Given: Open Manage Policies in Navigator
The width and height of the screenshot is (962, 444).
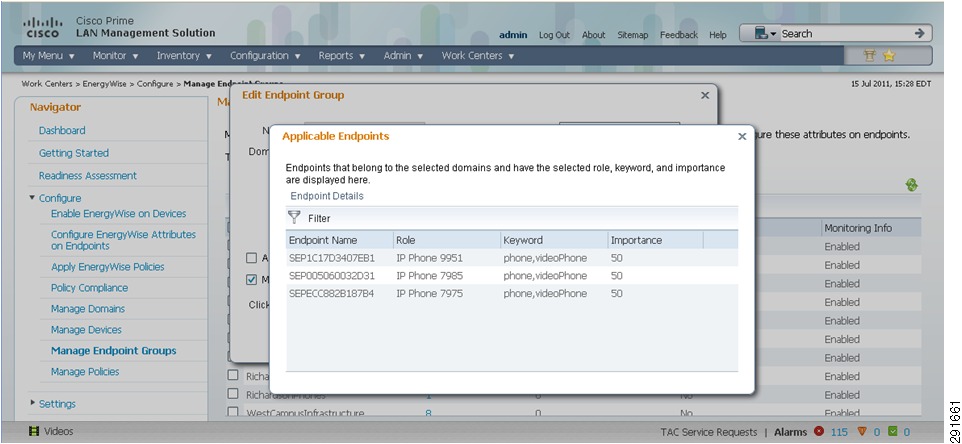Looking at the screenshot, I should click(x=85, y=372).
